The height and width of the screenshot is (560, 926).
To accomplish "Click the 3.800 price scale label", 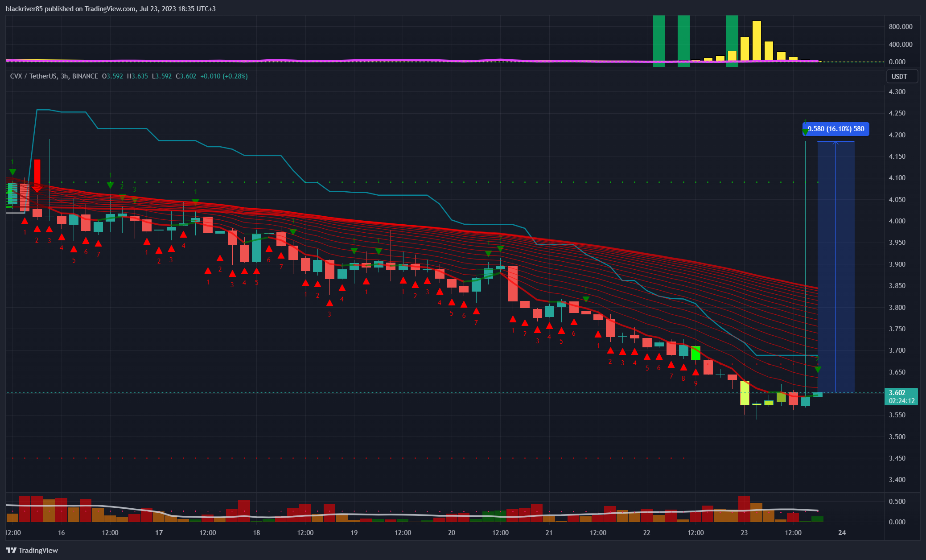I will coord(897,308).
